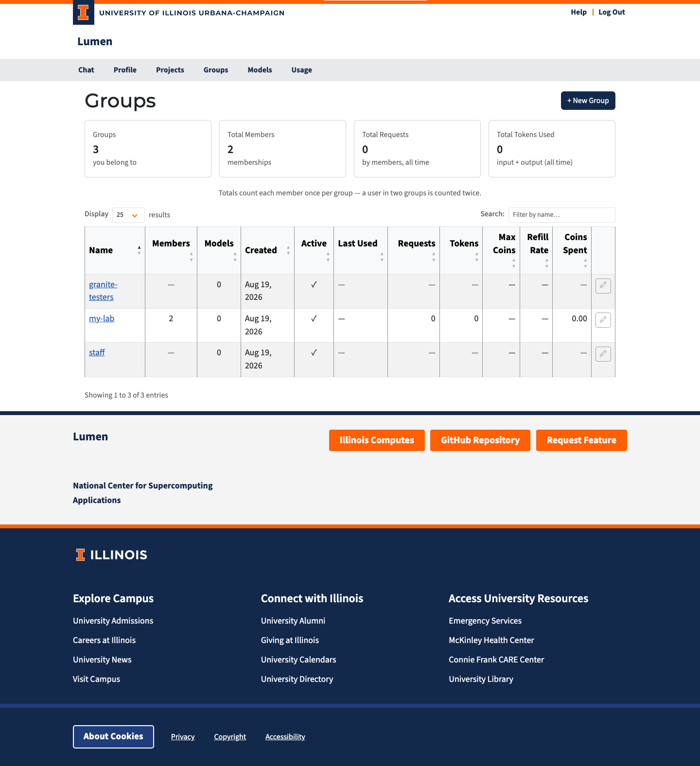Open Visit Campus footer link
Screen dimensions: 700x766
coord(96,679)
